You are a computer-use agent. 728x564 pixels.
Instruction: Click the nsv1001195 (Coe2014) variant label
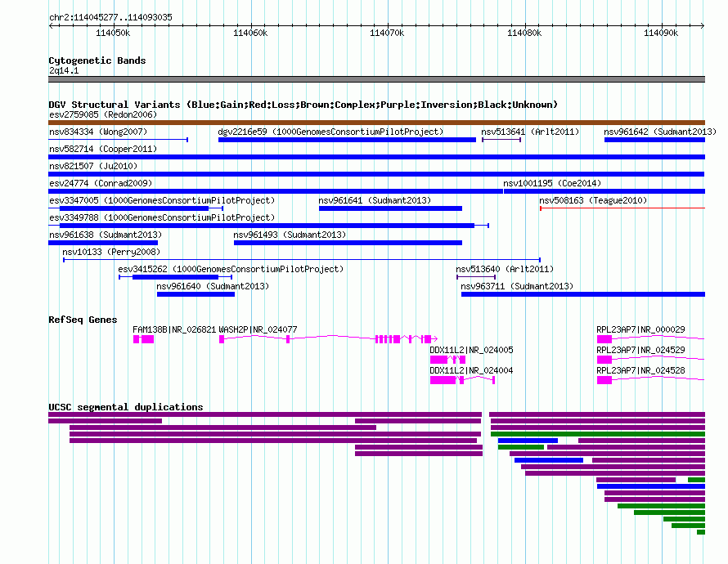552,183
